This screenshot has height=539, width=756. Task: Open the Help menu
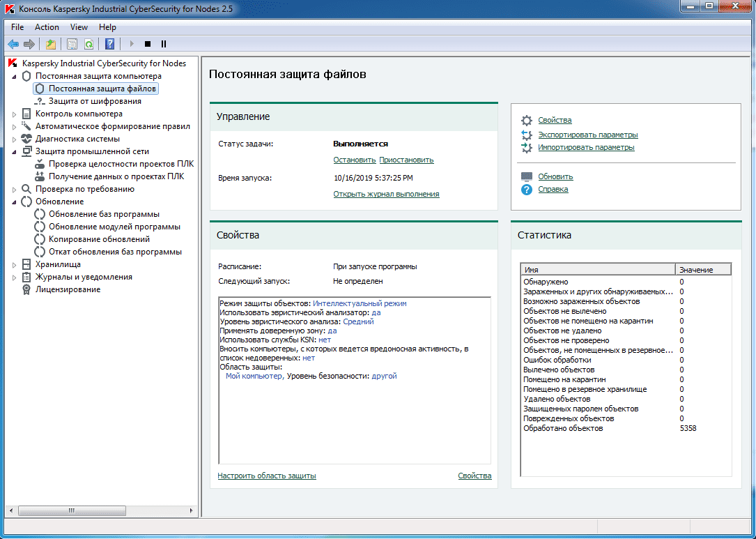pos(107,27)
